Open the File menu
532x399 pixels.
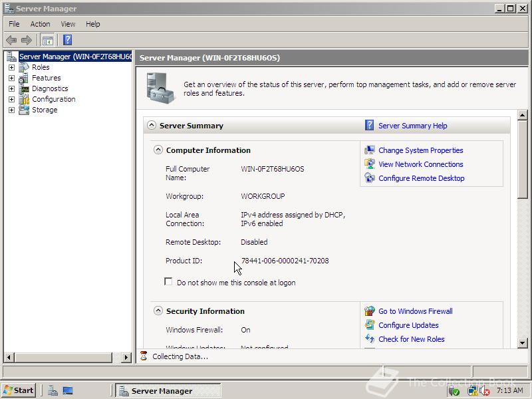tap(14, 24)
